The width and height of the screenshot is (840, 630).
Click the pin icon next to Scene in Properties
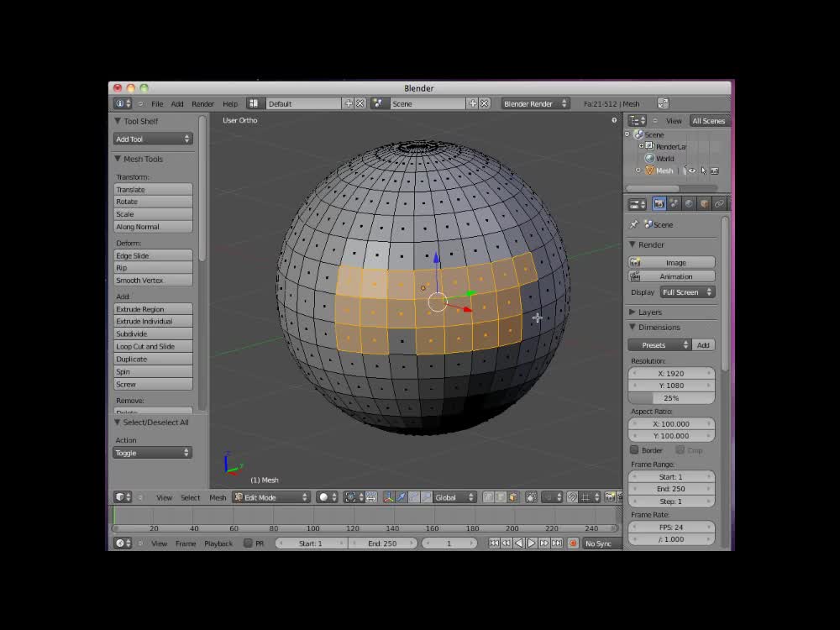pyautogui.click(x=634, y=224)
